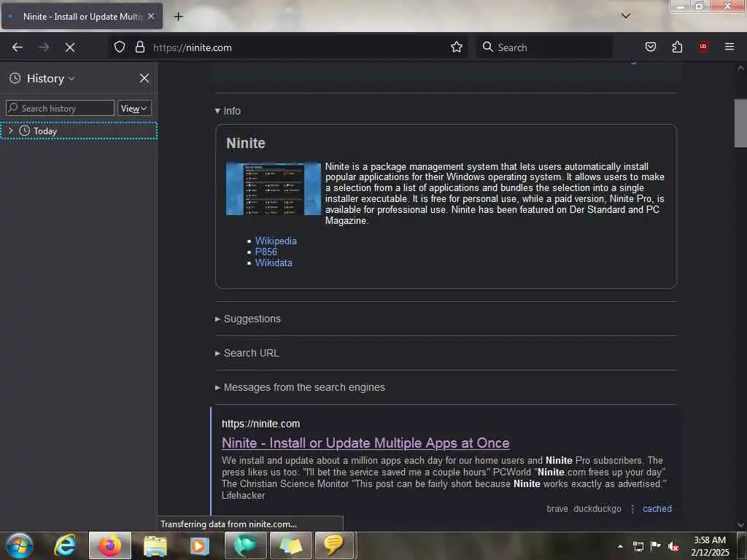Click the duckduckgo engine label

tap(597, 508)
